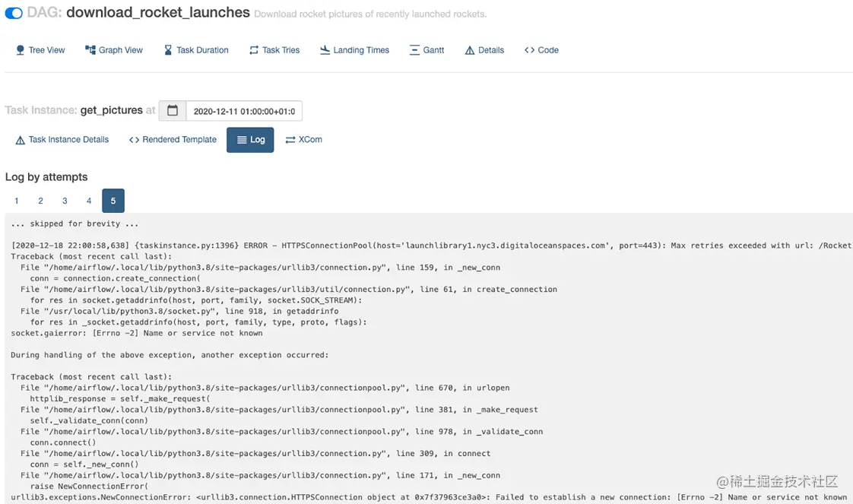
Task: Click the Code brackets icon
Action: 529,50
